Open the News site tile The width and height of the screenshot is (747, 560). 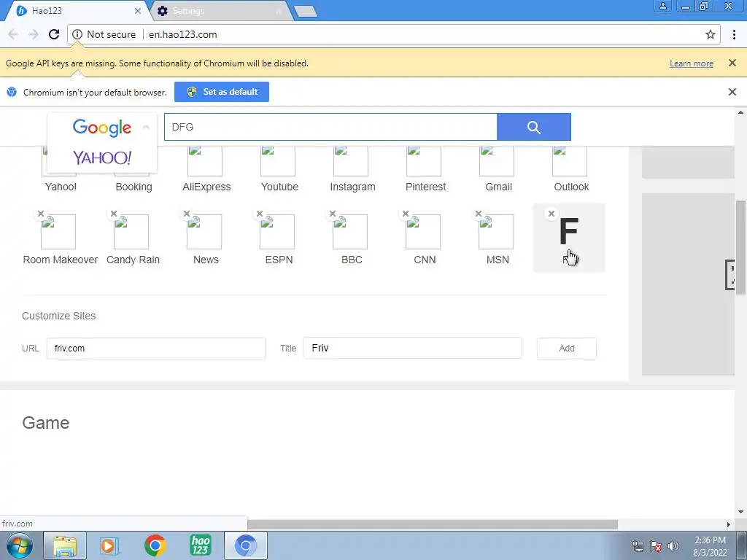tap(206, 239)
